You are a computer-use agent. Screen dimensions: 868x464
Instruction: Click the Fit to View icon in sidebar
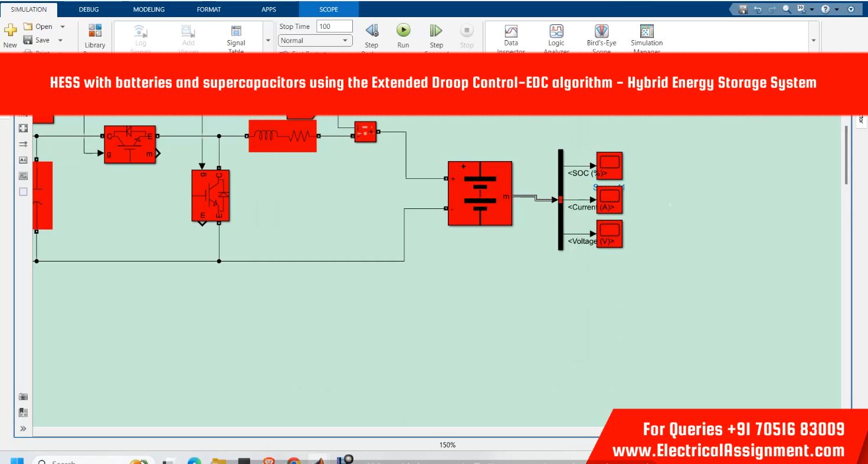(x=24, y=128)
